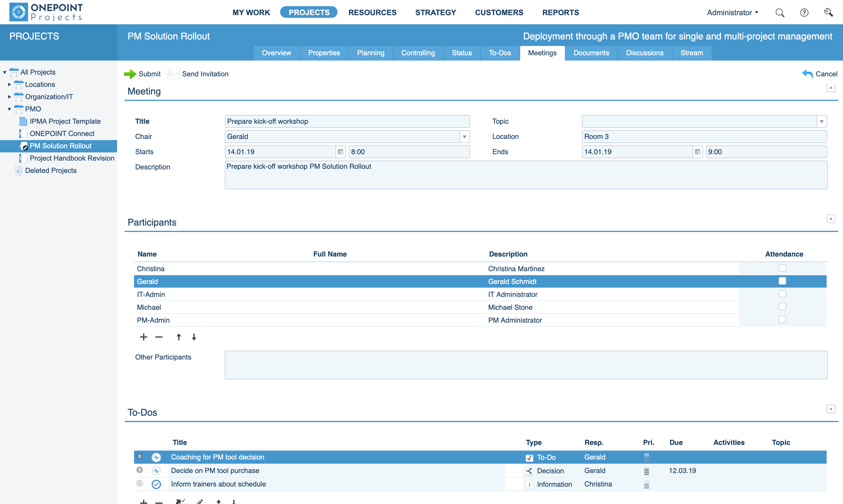
Task: Click the priority icon of Decide on PM tool purchase
Action: [x=646, y=471]
